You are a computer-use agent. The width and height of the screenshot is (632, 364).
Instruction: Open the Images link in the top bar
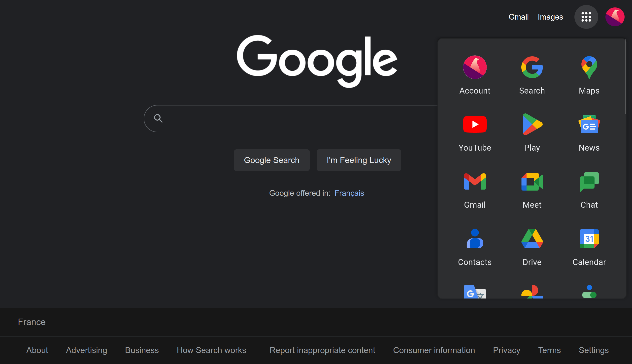point(550,17)
